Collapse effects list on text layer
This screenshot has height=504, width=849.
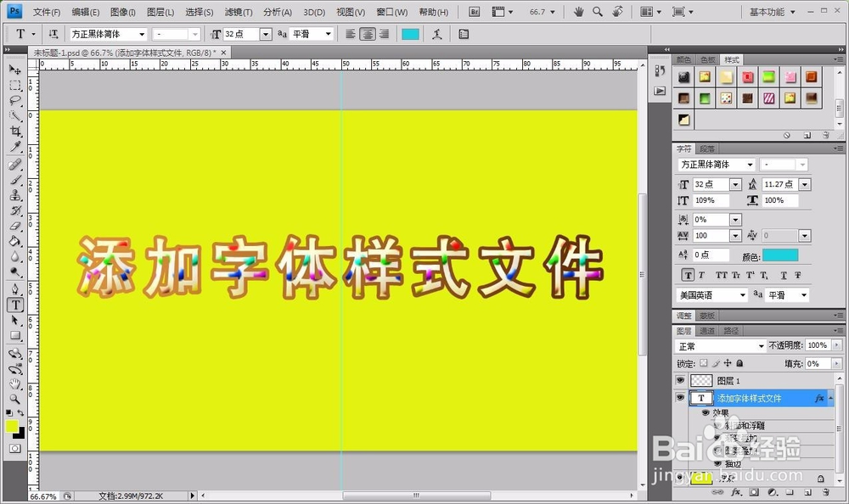click(x=830, y=398)
